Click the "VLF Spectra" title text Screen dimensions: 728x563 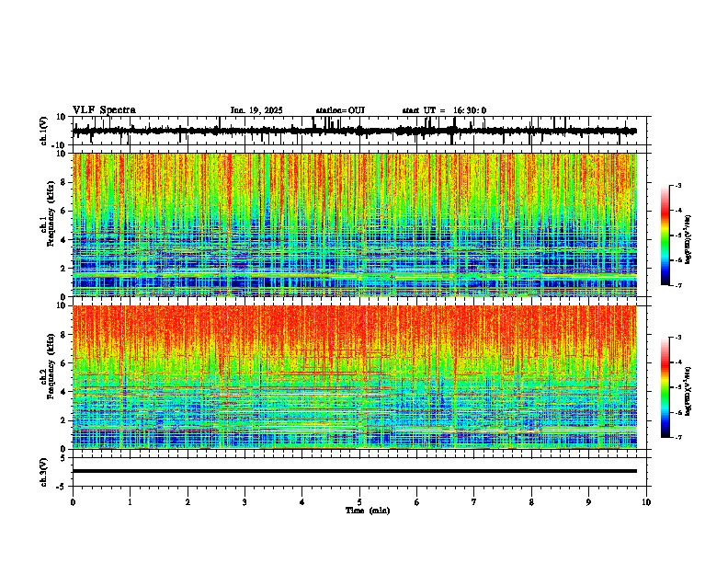click(104, 110)
